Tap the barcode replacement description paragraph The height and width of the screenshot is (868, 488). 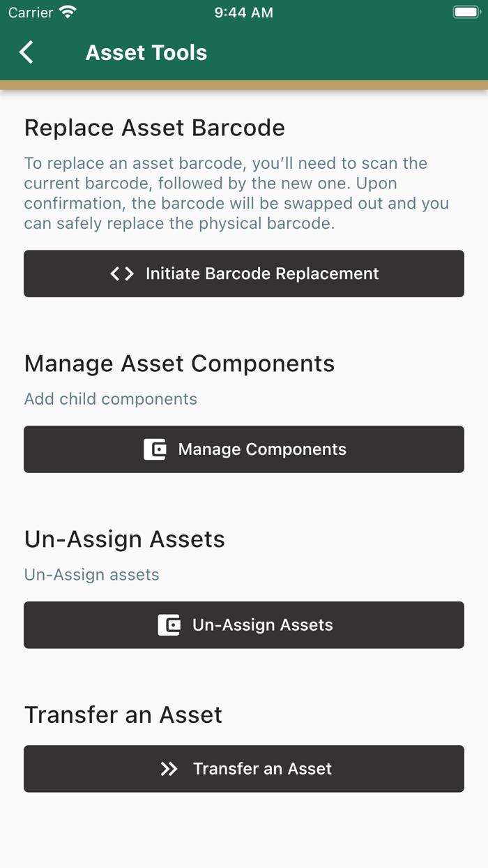237,193
